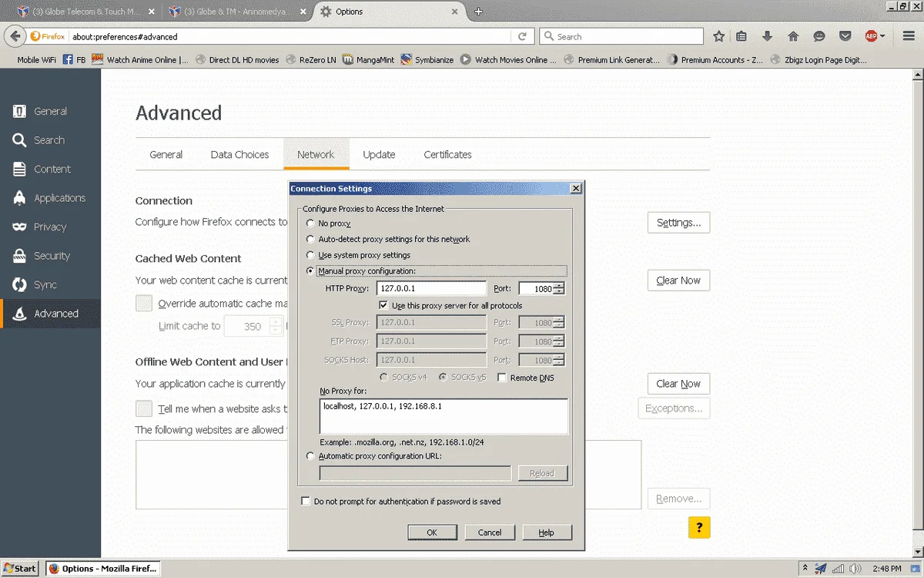Open Applications preferences in sidebar
The image size is (924, 578).
(x=50, y=198)
